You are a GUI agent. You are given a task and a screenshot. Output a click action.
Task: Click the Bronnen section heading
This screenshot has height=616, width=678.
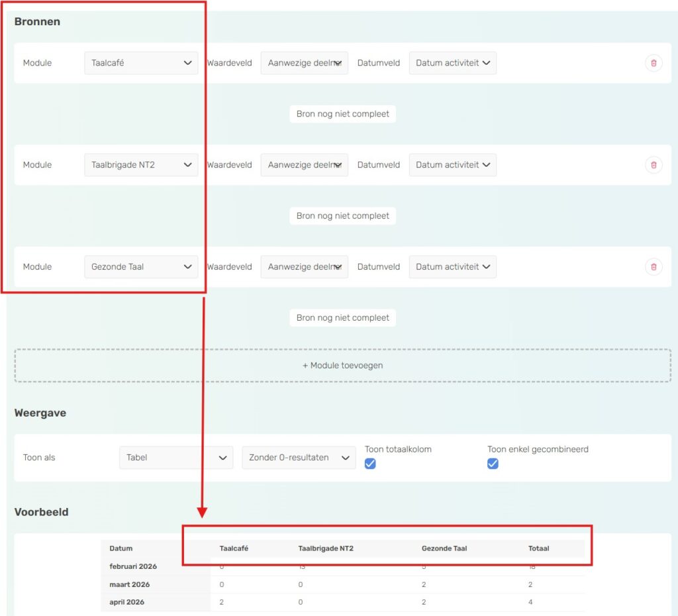point(37,22)
